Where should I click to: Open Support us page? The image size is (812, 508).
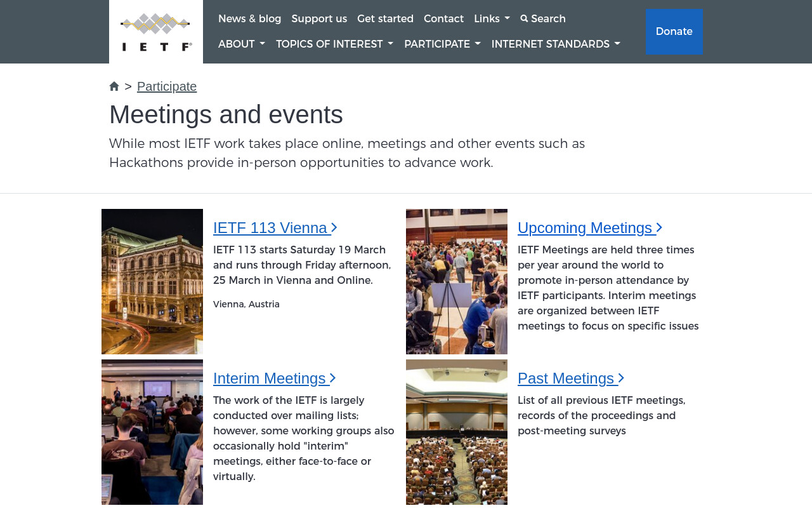(x=319, y=19)
